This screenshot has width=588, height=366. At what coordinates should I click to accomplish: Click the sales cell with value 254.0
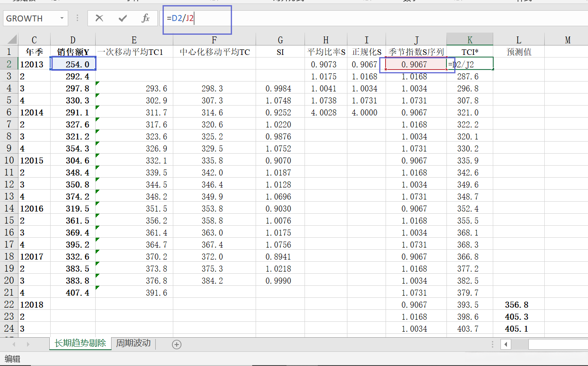[x=73, y=64]
